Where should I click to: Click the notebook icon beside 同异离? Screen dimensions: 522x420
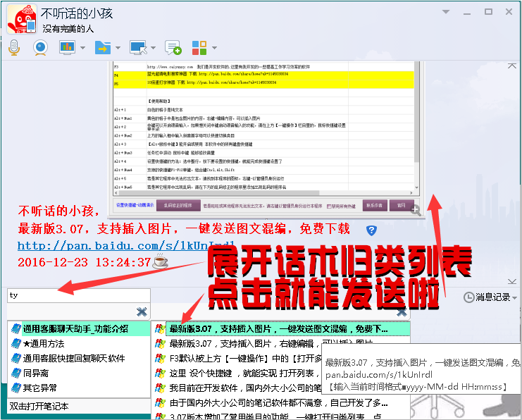tap(16, 373)
